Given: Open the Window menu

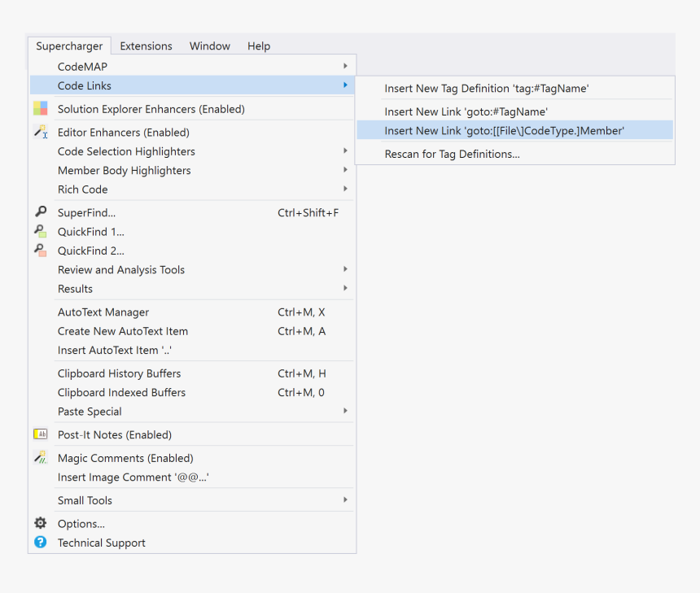Looking at the screenshot, I should [x=210, y=46].
